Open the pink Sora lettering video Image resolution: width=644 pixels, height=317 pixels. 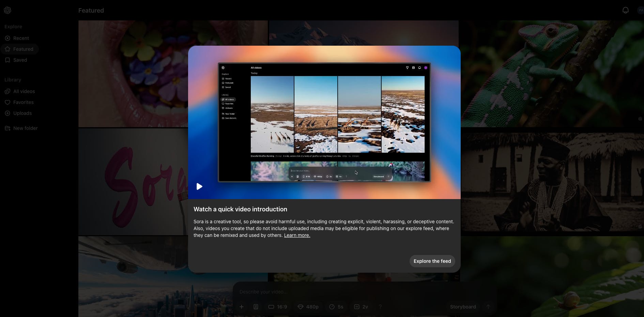click(x=133, y=182)
